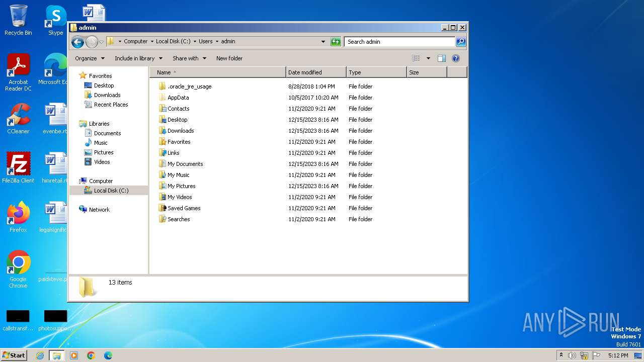Click the green Refresh button beside the address bar
This screenshot has width=644, height=362.
(x=336, y=42)
